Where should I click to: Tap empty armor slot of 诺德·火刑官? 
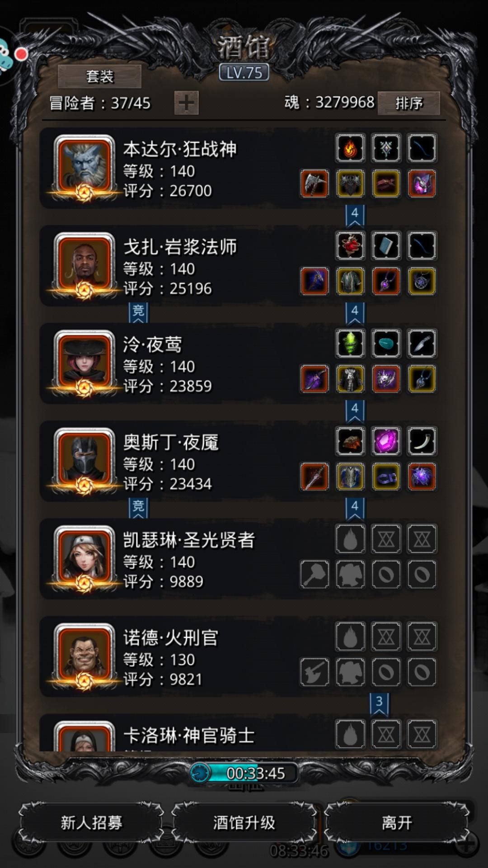tap(350, 672)
